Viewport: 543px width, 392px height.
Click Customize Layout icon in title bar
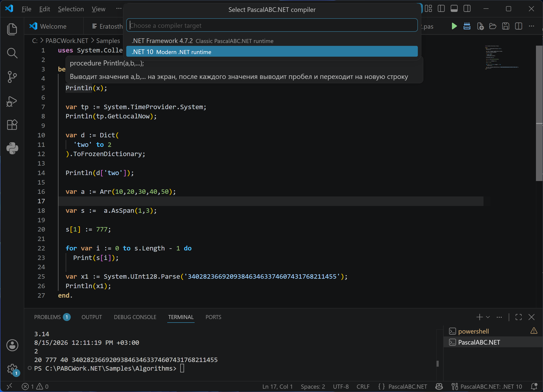pyautogui.click(x=428, y=9)
